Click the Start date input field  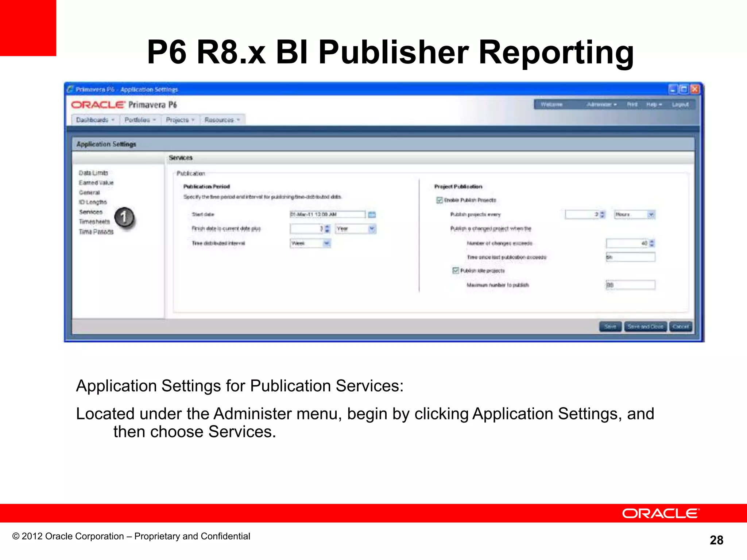coord(328,214)
